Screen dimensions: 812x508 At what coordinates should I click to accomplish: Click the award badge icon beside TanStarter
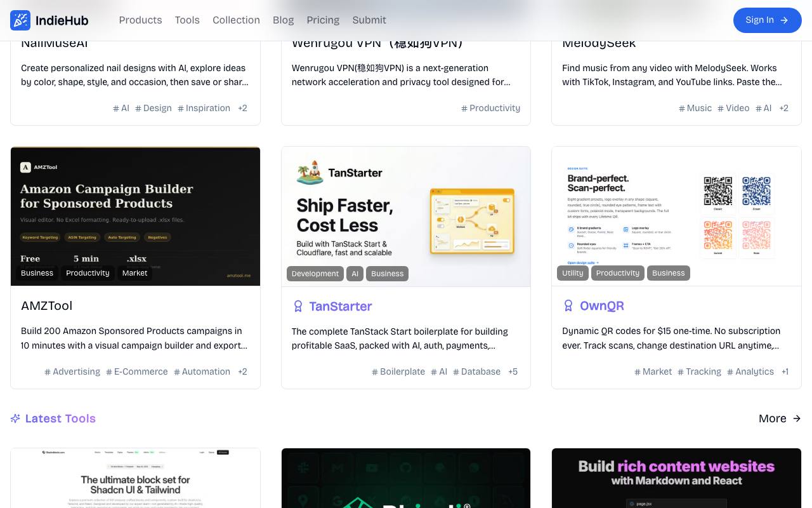298,307
